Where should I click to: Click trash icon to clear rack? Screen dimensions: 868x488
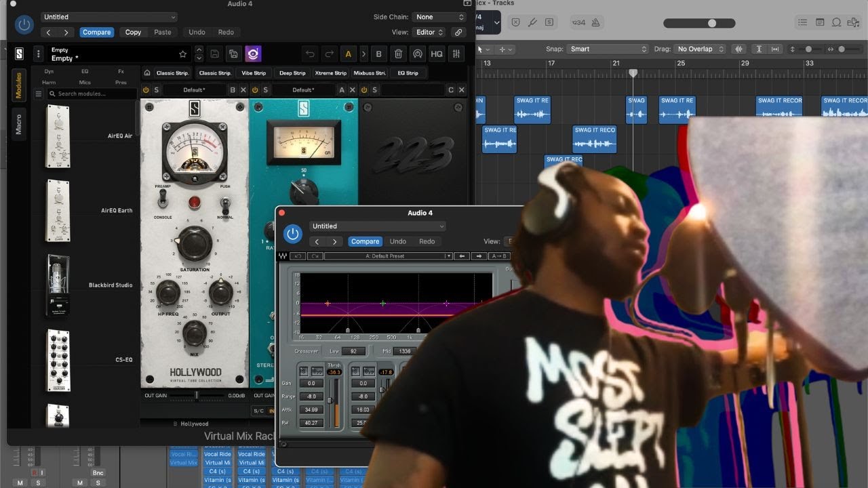399,54
